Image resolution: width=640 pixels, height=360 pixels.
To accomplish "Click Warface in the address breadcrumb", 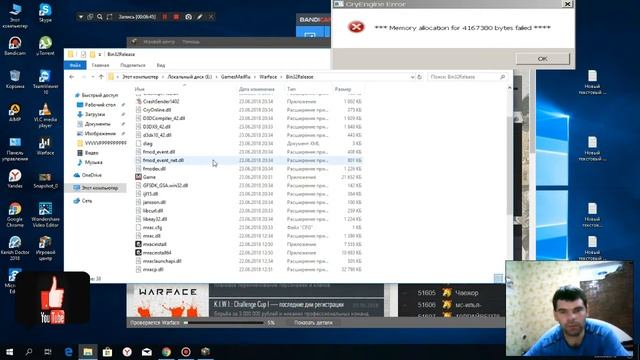I will (x=268, y=77).
